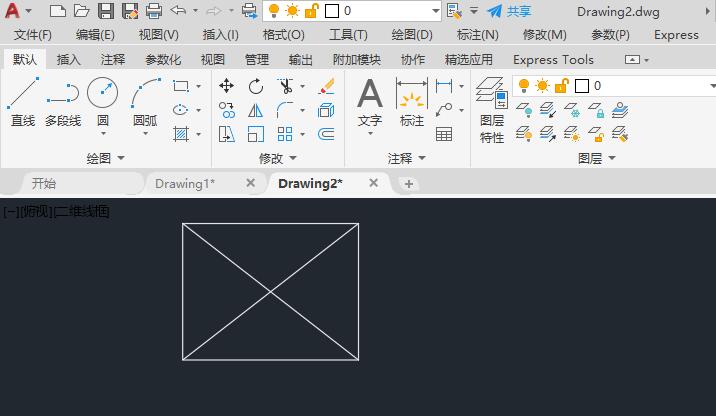Activate the Stretch tool
The width and height of the screenshot is (716, 416).
coord(226,134)
